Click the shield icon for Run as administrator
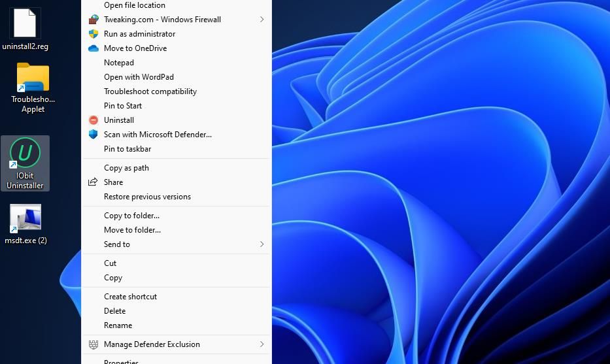The height and width of the screenshot is (364, 610). coord(93,34)
